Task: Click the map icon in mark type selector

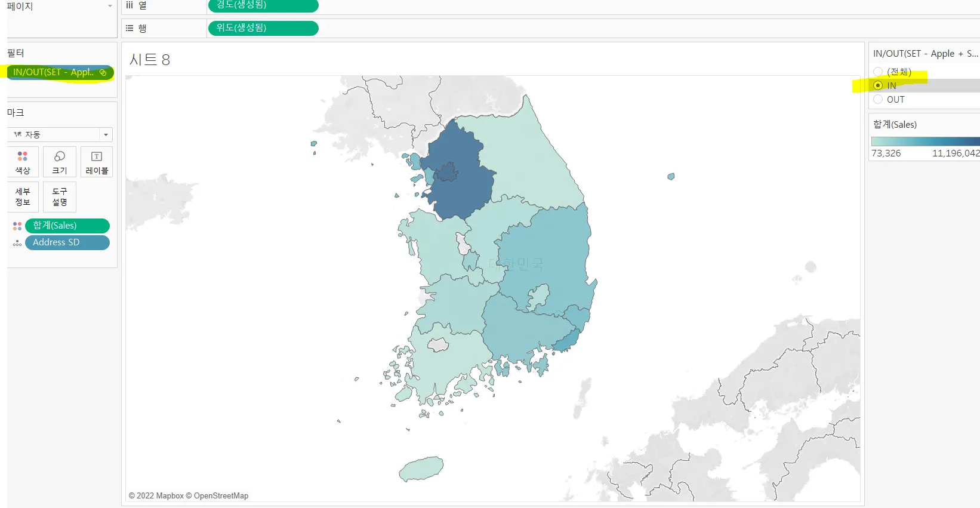Action: pos(18,135)
